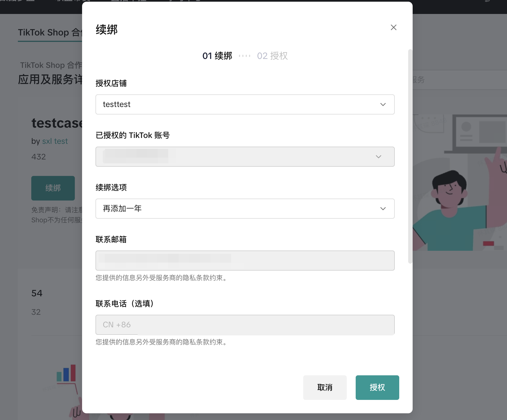Click the dialog's vertical scrollbar
The height and width of the screenshot is (420, 507).
pos(410,156)
